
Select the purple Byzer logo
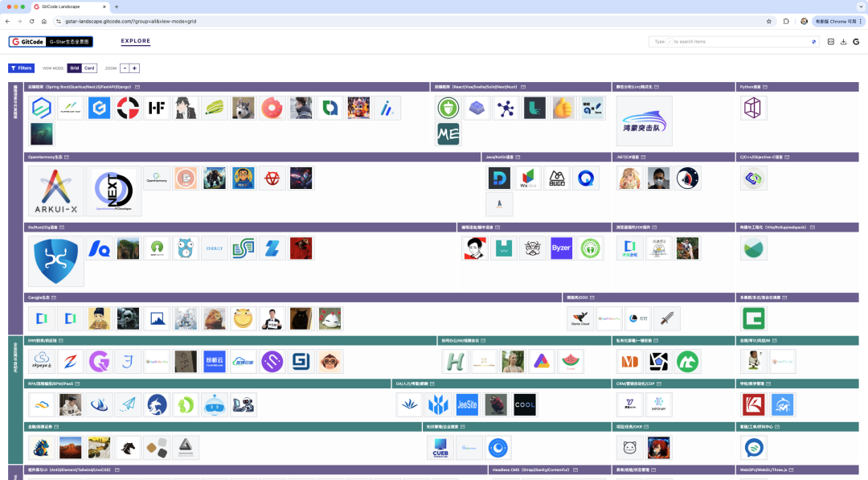(x=561, y=248)
